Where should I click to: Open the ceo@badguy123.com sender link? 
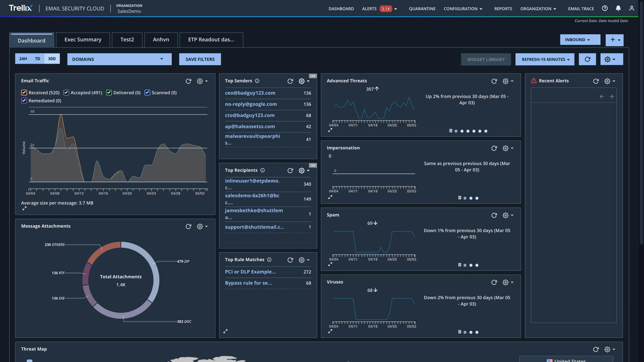point(250,93)
